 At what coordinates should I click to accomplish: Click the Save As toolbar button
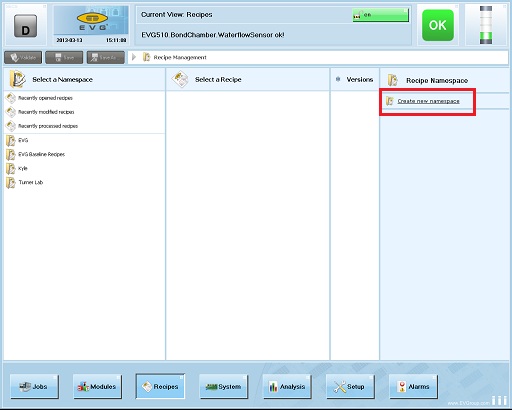[x=106, y=57]
